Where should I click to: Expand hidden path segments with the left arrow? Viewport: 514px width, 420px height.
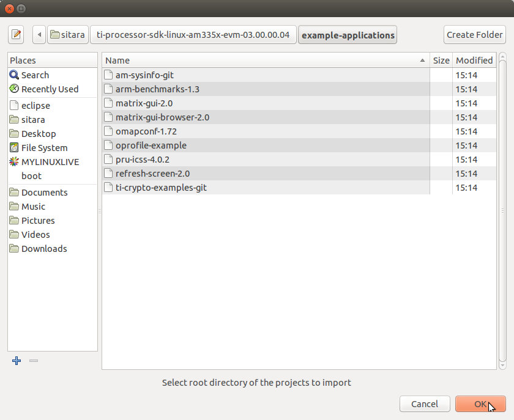(x=39, y=34)
